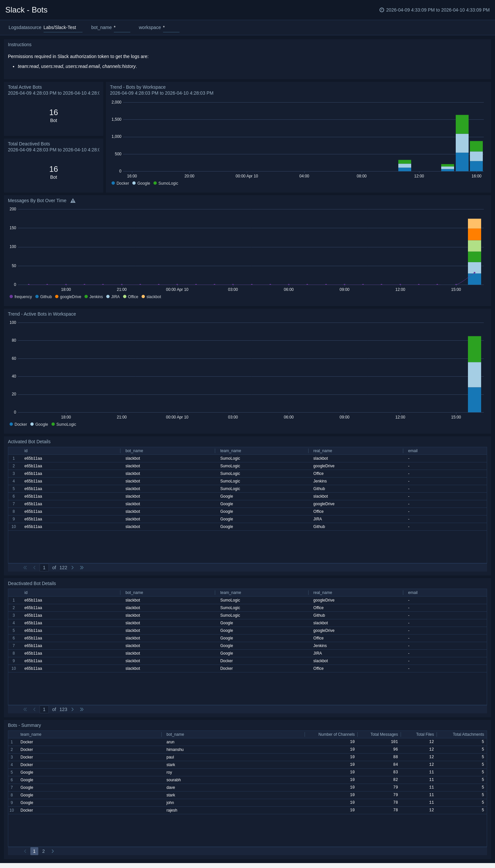
Task: Sort Bots Summary by Total Messages column
Action: coord(383,734)
